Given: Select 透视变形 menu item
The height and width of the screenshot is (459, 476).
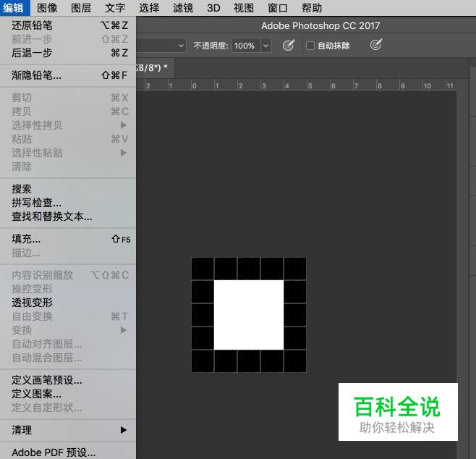Looking at the screenshot, I should tap(68, 303).
